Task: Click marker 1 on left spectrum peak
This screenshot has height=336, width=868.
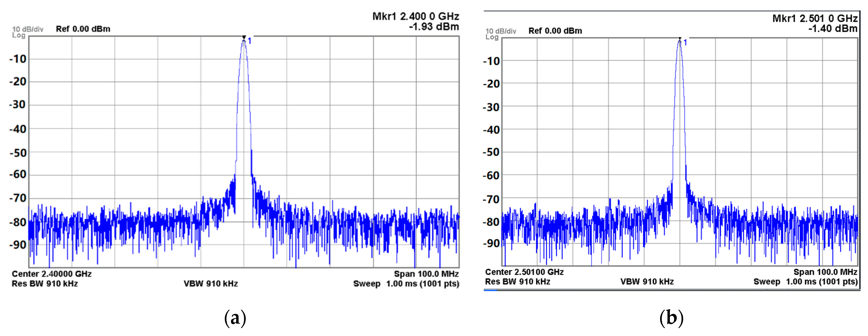Action: click(244, 38)
